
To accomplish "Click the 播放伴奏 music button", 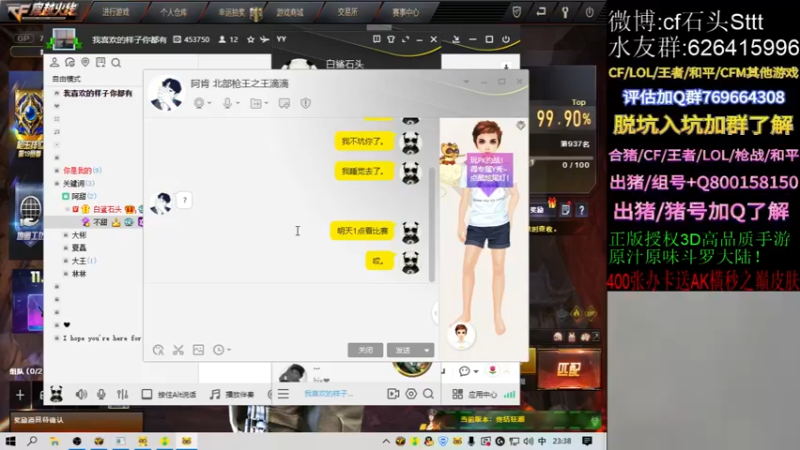I will click(232, 394).
